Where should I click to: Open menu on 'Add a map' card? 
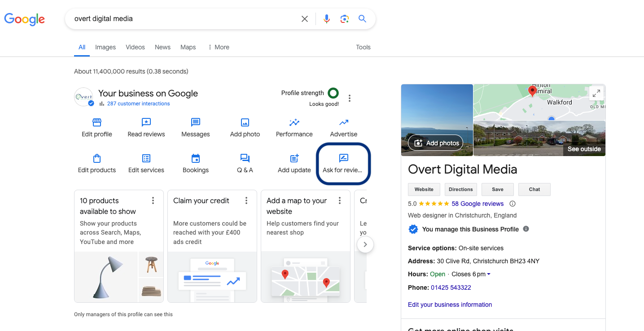[x=340, y=200]
